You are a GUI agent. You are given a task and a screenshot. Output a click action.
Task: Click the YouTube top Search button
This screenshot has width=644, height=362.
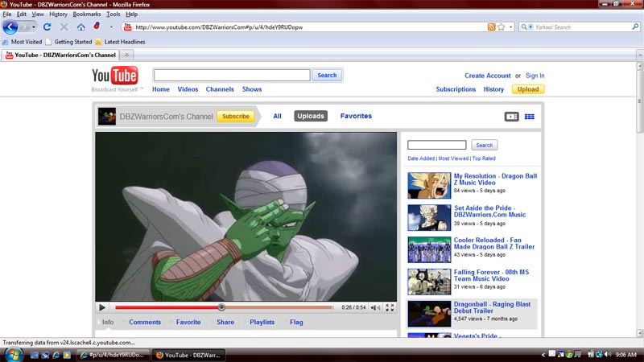click(x=327, y=76)
